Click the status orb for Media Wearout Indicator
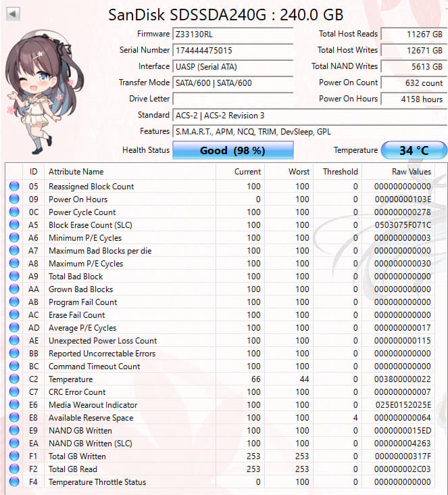 14,404
